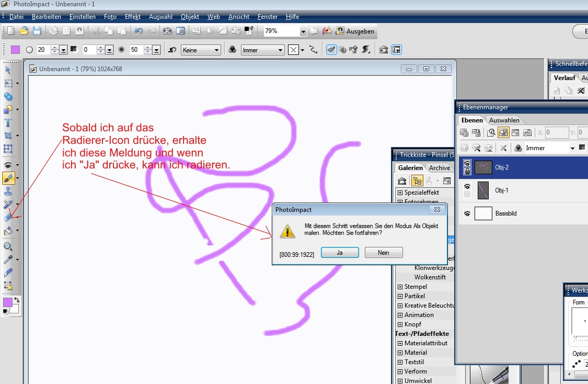Click the Ebenenmanager X position field
Screen dimensions: 588x384
pyautogui.click(x=556, y=132)
